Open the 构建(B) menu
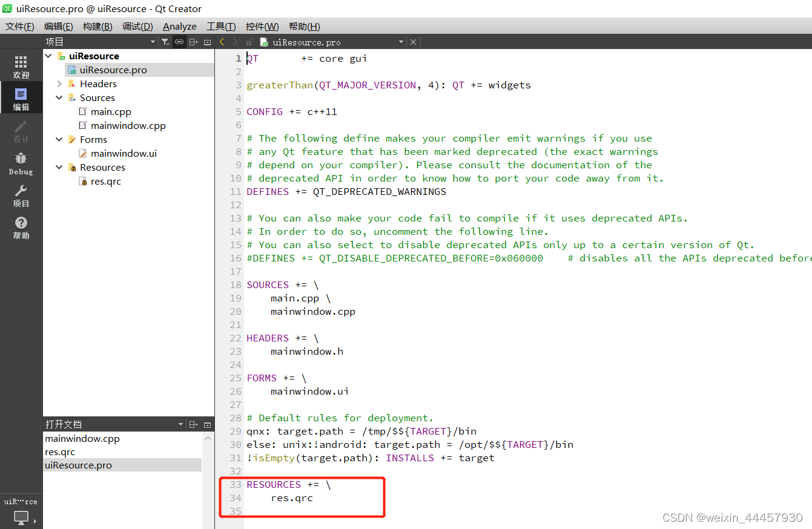812x529 pixels. [x=97, y=27]
